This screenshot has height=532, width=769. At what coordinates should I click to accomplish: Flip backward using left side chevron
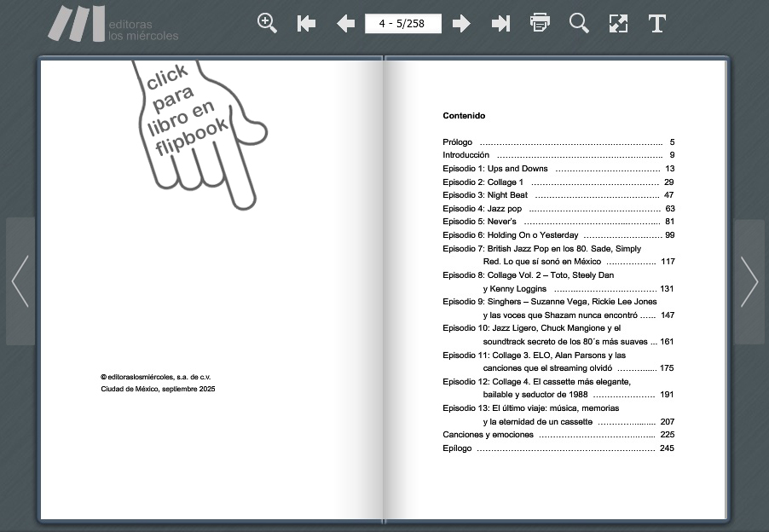pos(20,281)
